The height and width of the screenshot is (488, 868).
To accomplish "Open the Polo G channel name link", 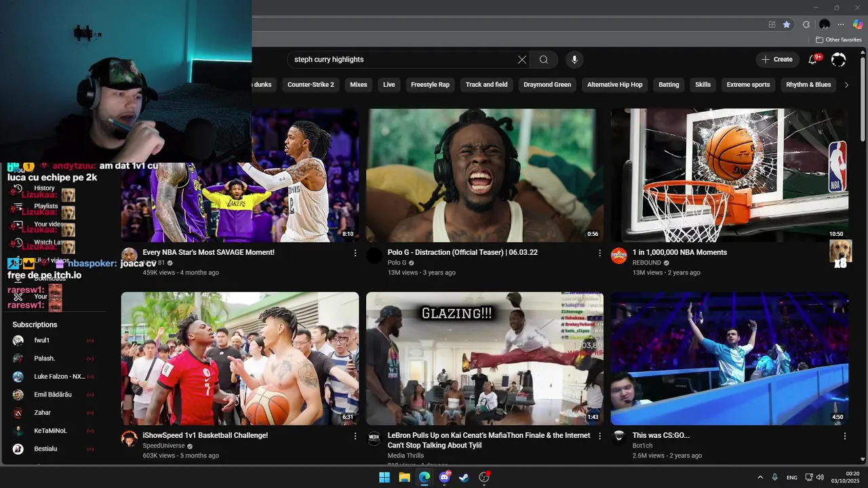I will pos(397,262).
